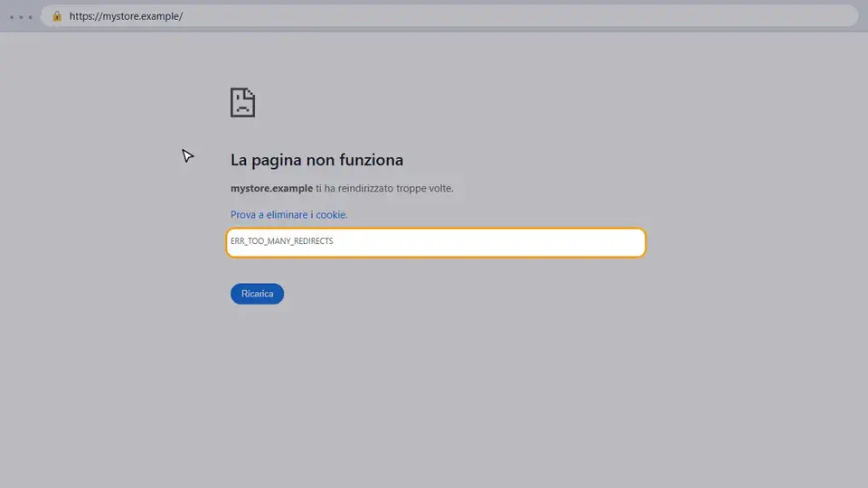The width and height of the screenshot is (868, 488).
Task: Select the ERR_TOO_MANY_REDIRECTS error code text
Action: pyautogui.click(x=282, y=241)
